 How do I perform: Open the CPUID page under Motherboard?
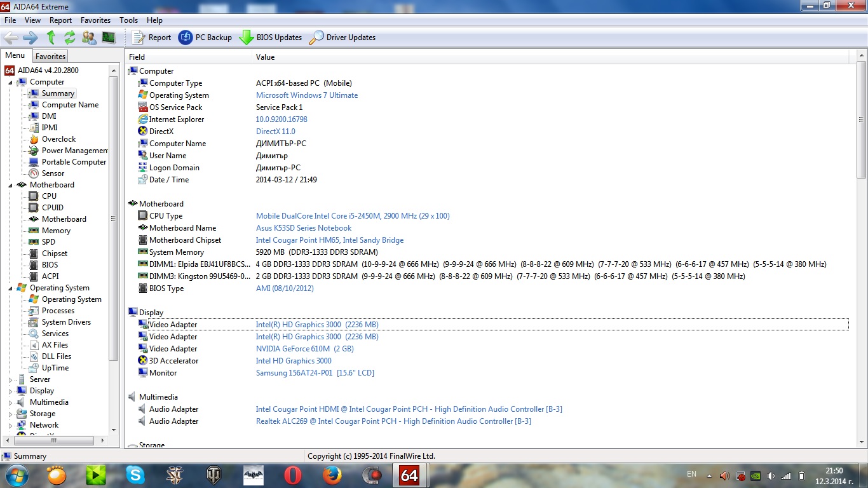coord(52,208)
